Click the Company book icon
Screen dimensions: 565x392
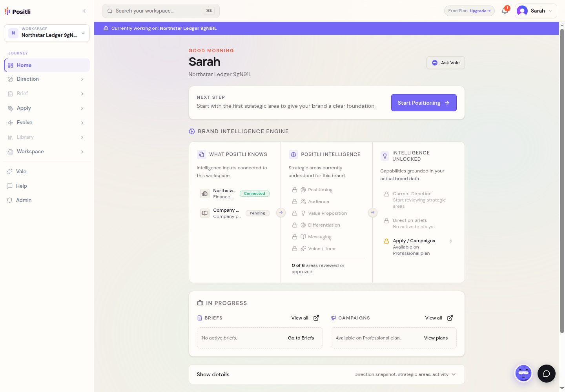[x=205, y=213]
